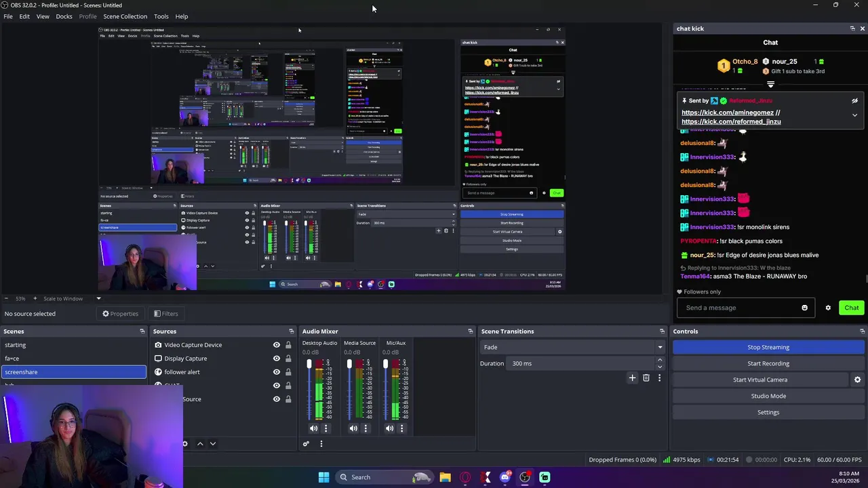Remove scene transition trash icon
The height and width of the screenshot is (488, 868).
tap(646, 378)
